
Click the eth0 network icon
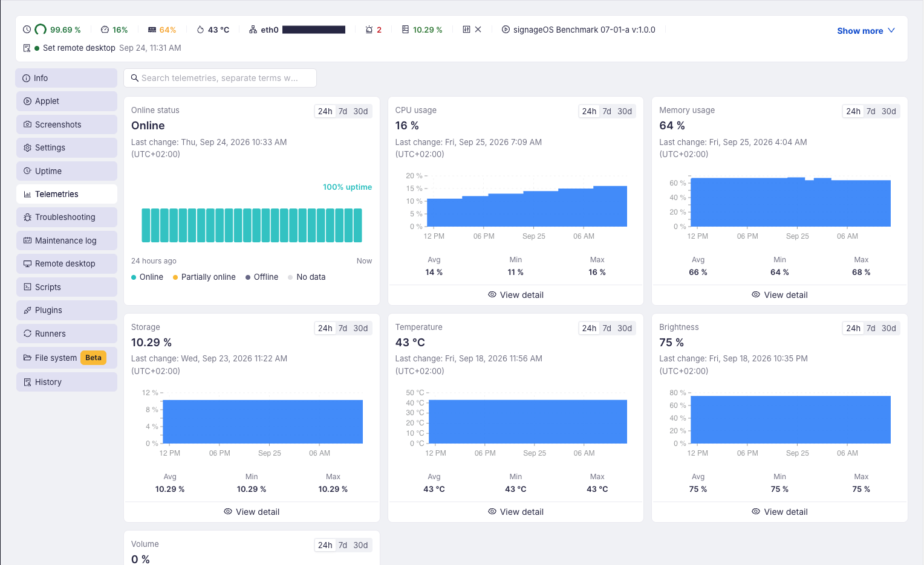tap(253, 30)
